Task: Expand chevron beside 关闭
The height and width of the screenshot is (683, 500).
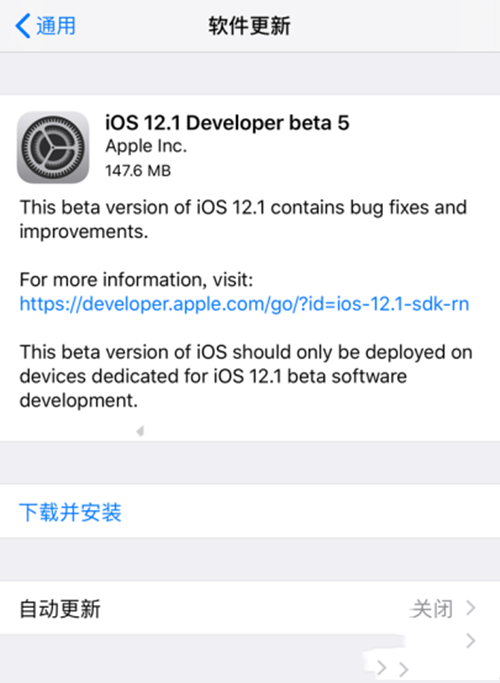Action: [470, 608]
